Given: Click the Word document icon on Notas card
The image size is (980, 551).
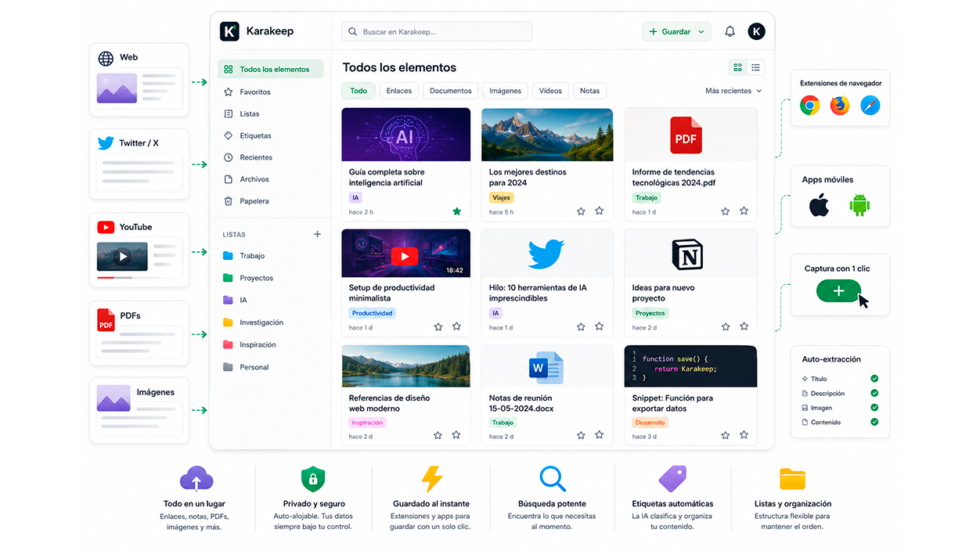Looking at the screenshot, I should point(546,368).
